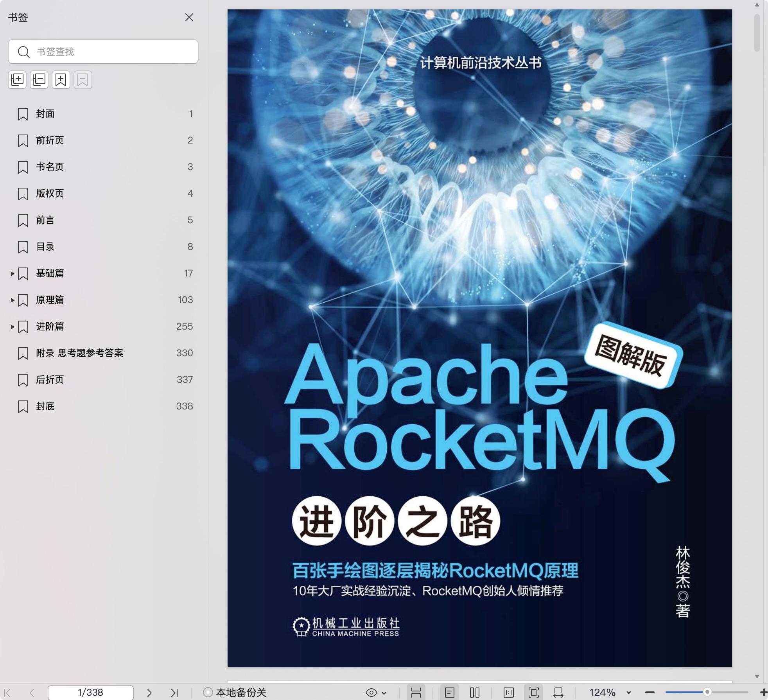Screen dimensions: 768x700
Task: Open the 封底 bookmark
Action: [x=103, y=406]
